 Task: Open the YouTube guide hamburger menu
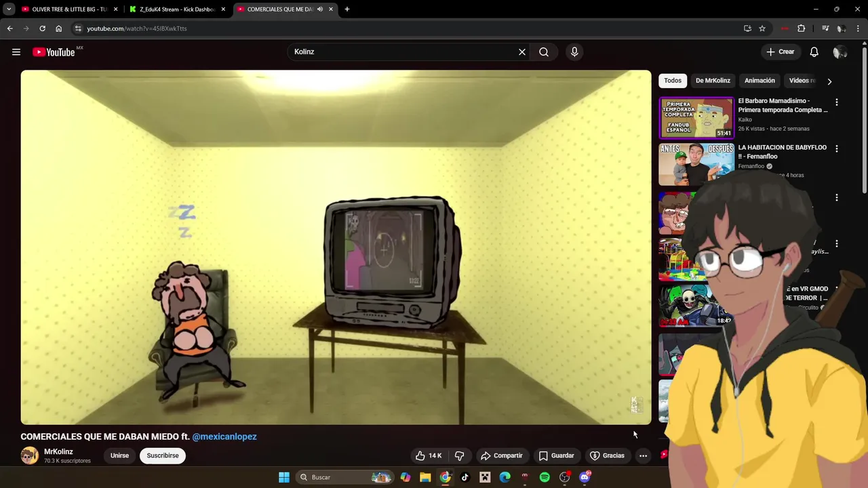(x=16, y=52)
